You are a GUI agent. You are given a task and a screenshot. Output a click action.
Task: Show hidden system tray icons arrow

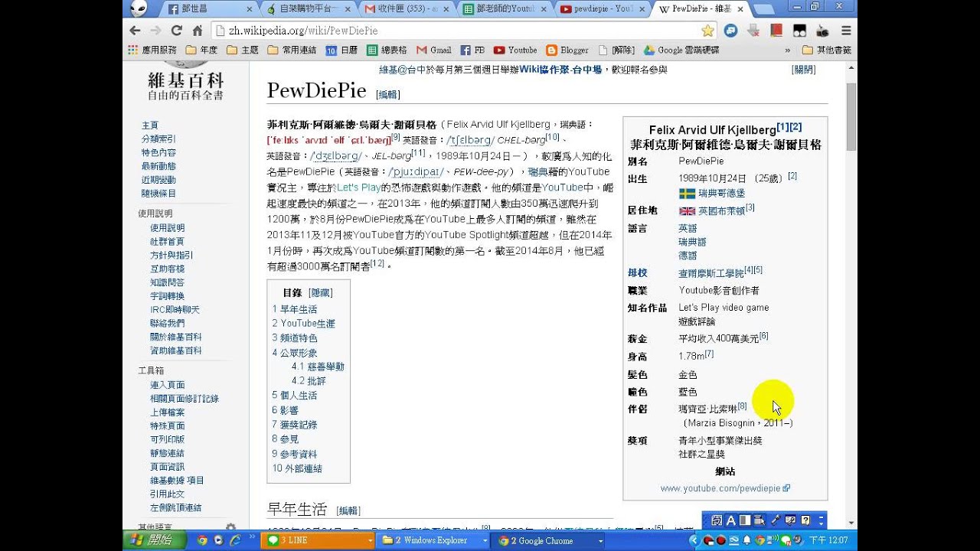pos(694,541)
